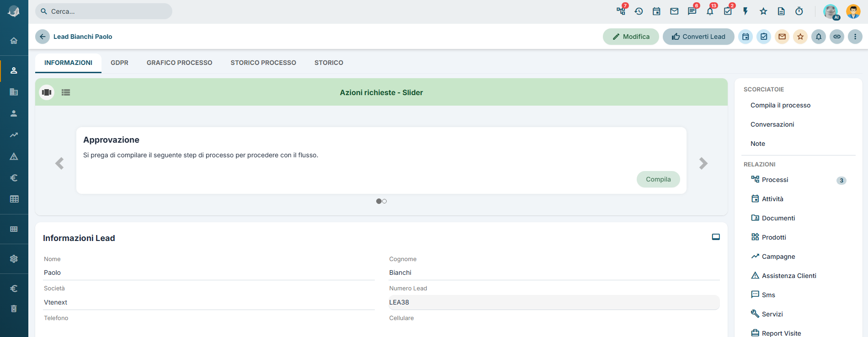868x337 pixels.
Task: Collapse the Informazioni Lead block
Action: (x=716, y=237)
